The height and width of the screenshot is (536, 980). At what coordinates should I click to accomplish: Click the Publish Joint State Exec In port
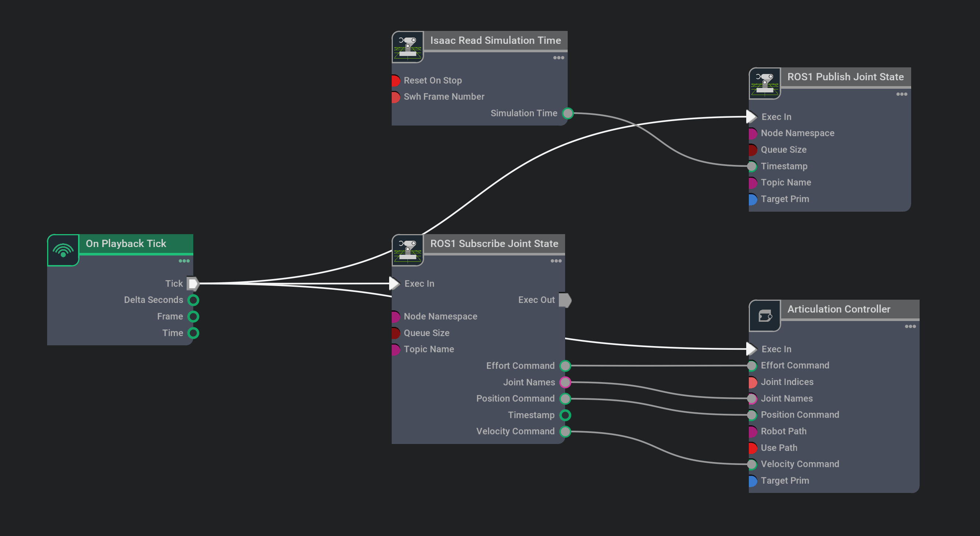[752, 117]
